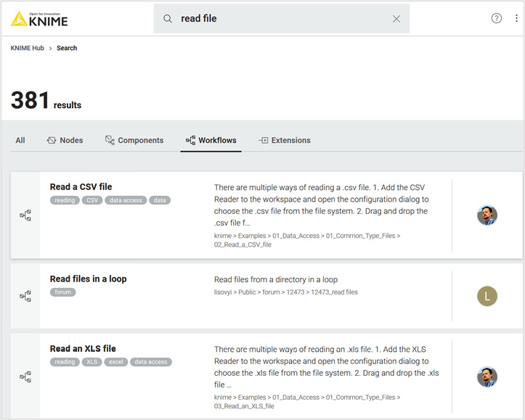This screenshot has width=525, height=420.
Task: Click 'excel' tag on Read an XLS file
Action: coord(116,362)
